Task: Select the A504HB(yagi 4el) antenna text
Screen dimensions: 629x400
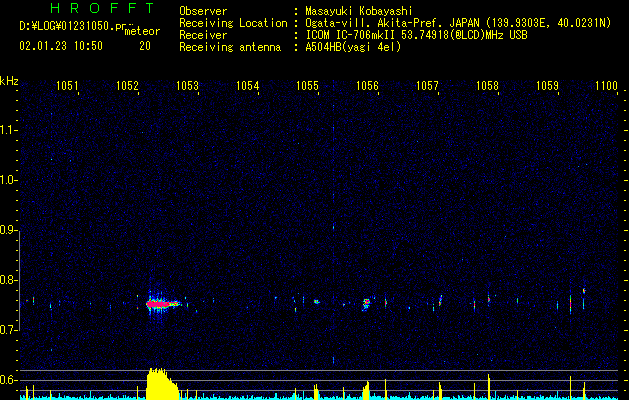Action: pos(353,47)
